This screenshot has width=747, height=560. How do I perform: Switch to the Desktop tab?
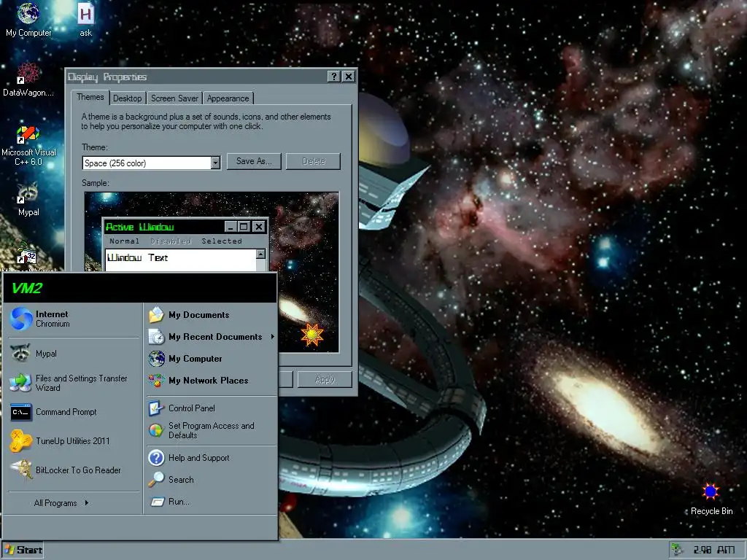(127, 98)
